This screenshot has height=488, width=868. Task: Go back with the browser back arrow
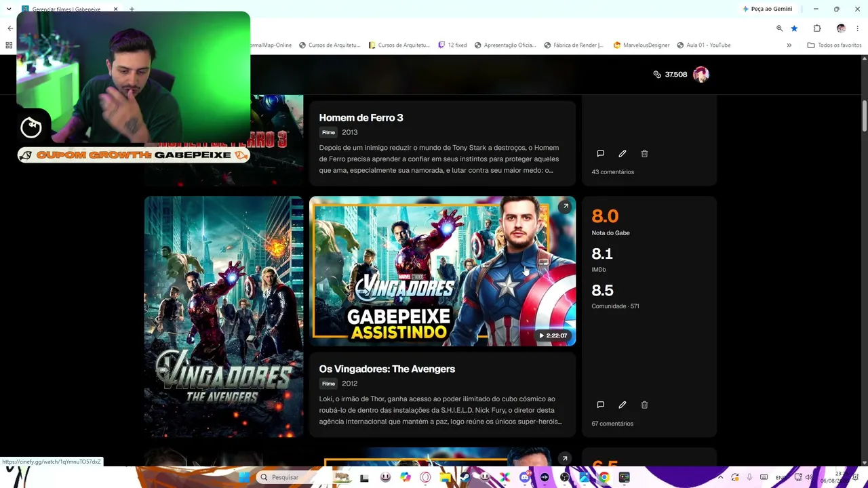tap(10, 28)
